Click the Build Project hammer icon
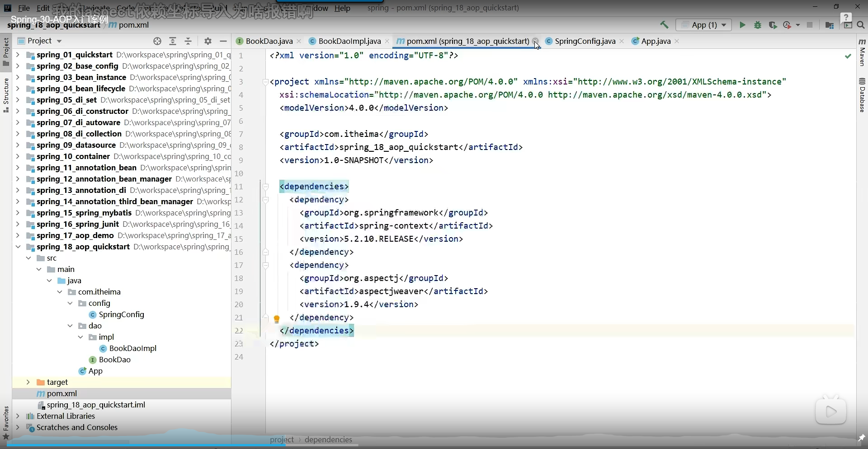 click(664, 25)
